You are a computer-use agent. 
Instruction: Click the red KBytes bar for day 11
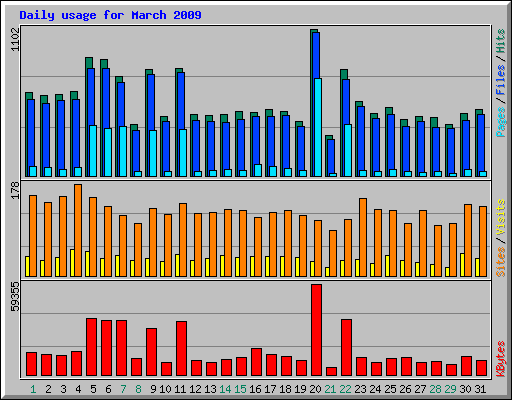click(x=181, y=349)
